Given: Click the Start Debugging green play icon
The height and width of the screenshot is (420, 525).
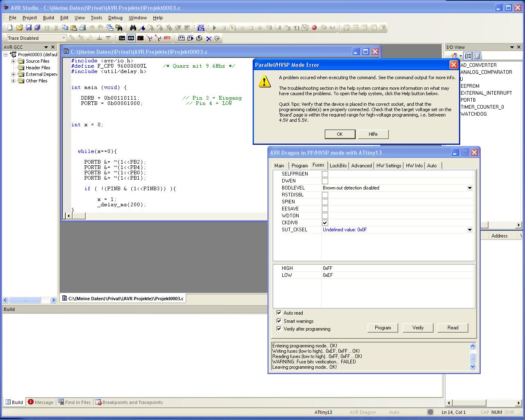Looking at the screenshot, I should [x=214, y=27].
